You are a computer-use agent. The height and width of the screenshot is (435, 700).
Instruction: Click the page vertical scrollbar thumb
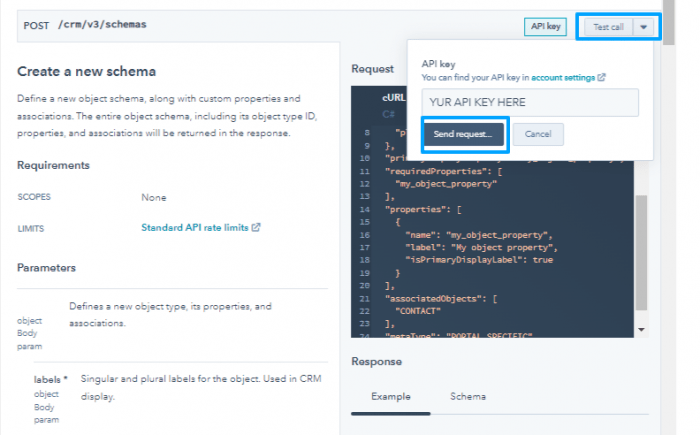coord(668,22)
